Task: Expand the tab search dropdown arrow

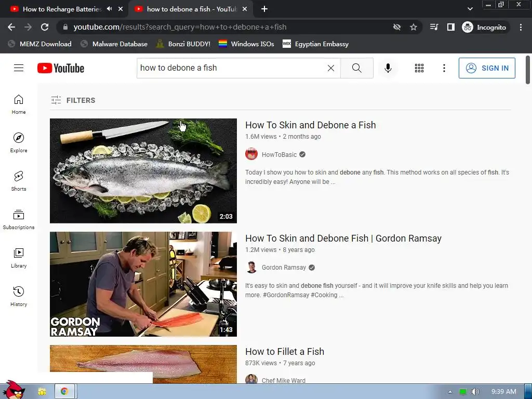Action: tap(470, 9)
